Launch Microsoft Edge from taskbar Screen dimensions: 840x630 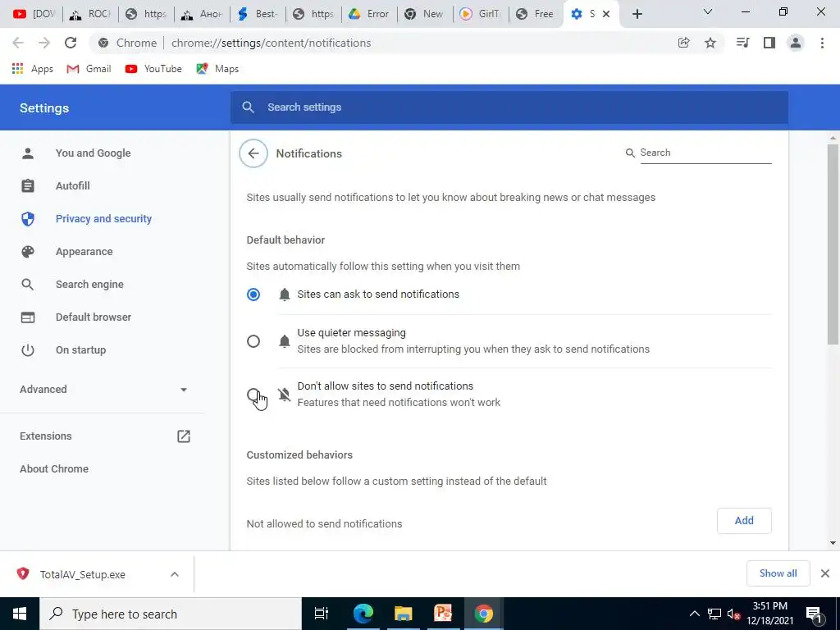pos(363,614)
